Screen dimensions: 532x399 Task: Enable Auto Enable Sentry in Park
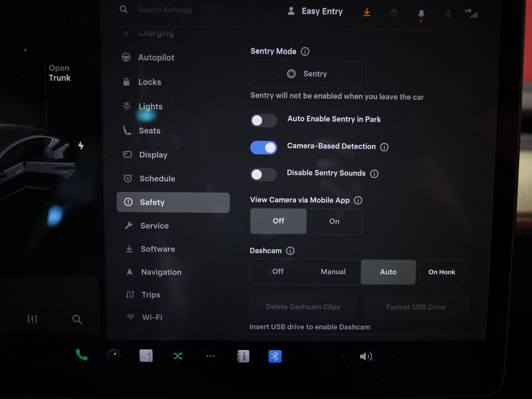(x=263, y=120)
